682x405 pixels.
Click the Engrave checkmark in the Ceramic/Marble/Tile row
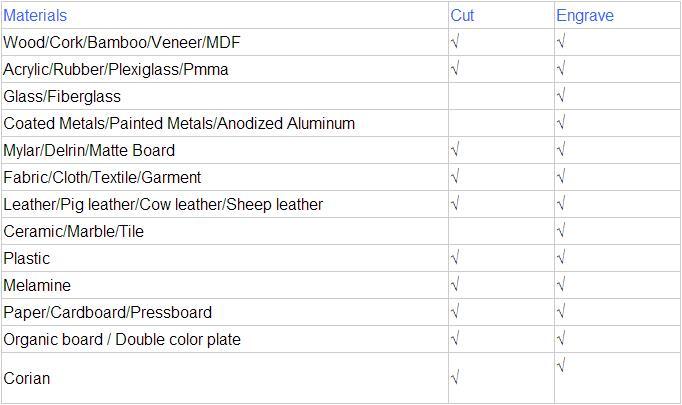tap(561, 231)
